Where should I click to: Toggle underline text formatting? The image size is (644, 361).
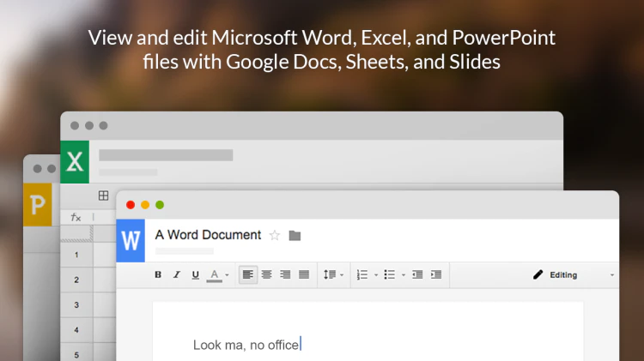196,275
